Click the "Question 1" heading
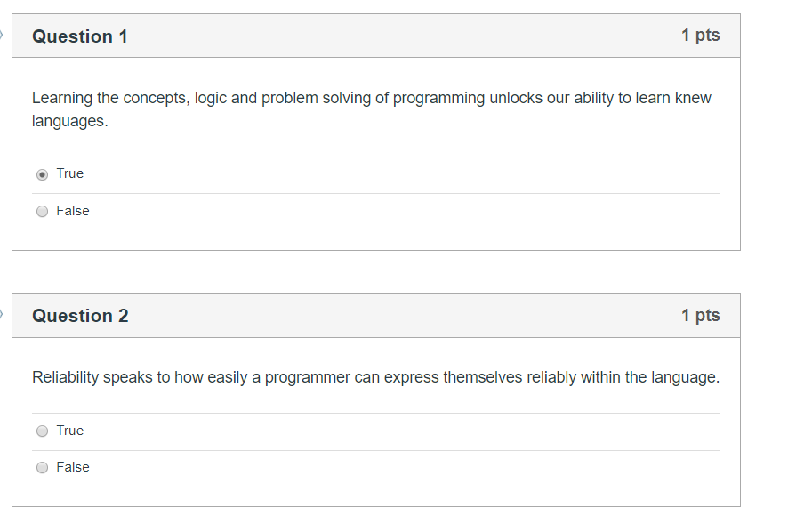Image resolution: width=796 pixels, height=532 pixels. (x=80, y=36)
